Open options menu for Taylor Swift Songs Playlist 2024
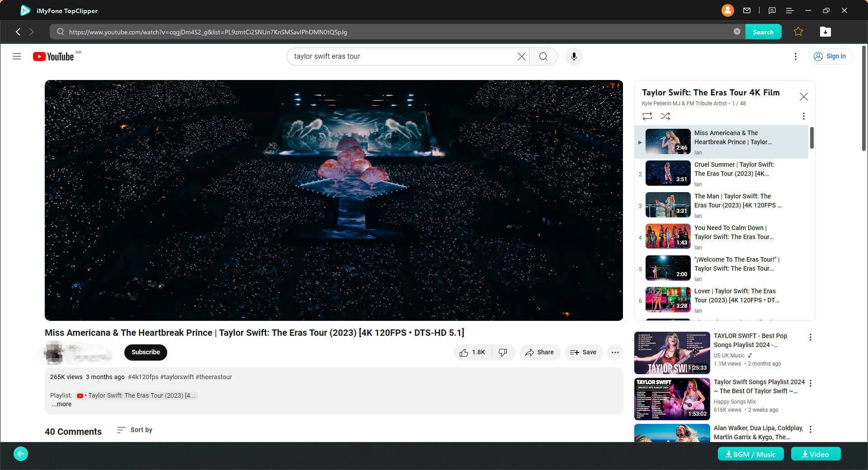This screenshot has height=470, width=868. click(x=811, y=383)
